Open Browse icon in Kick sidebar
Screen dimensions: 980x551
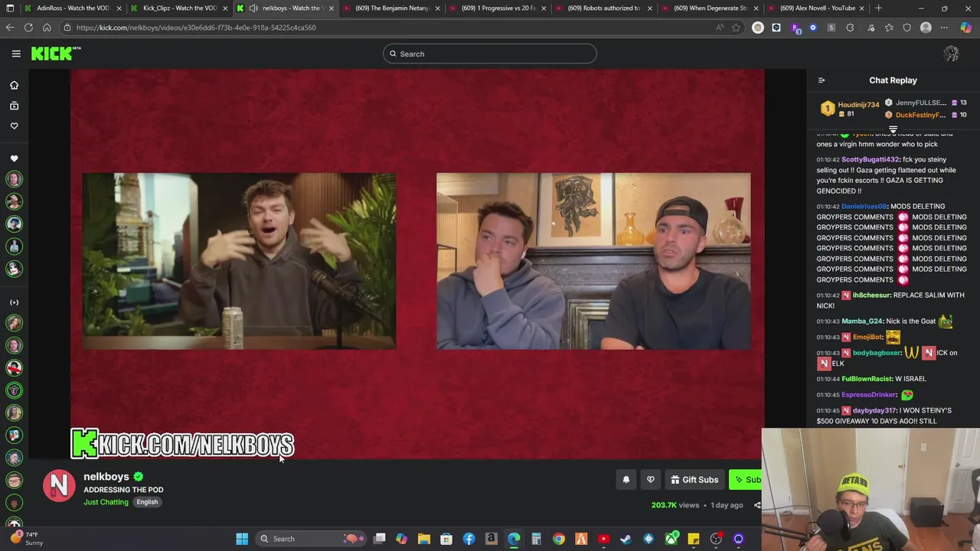click(x=14, y=106)
